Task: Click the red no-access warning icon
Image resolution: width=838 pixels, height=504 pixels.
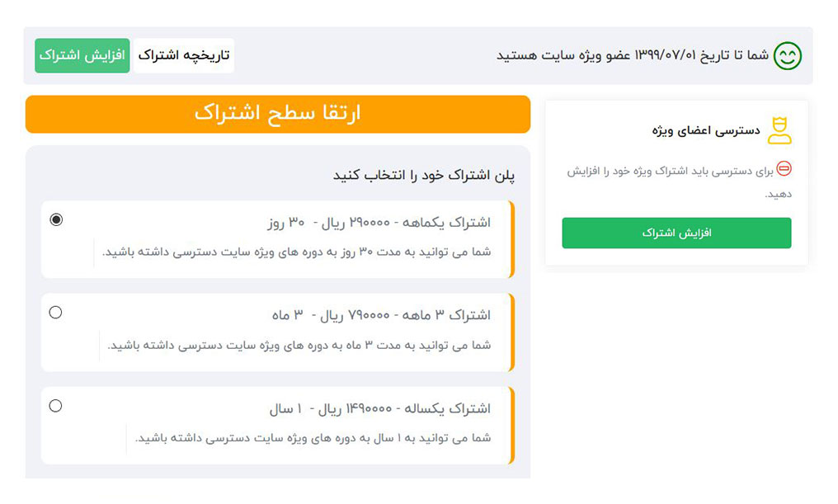Action: (784, 169)
